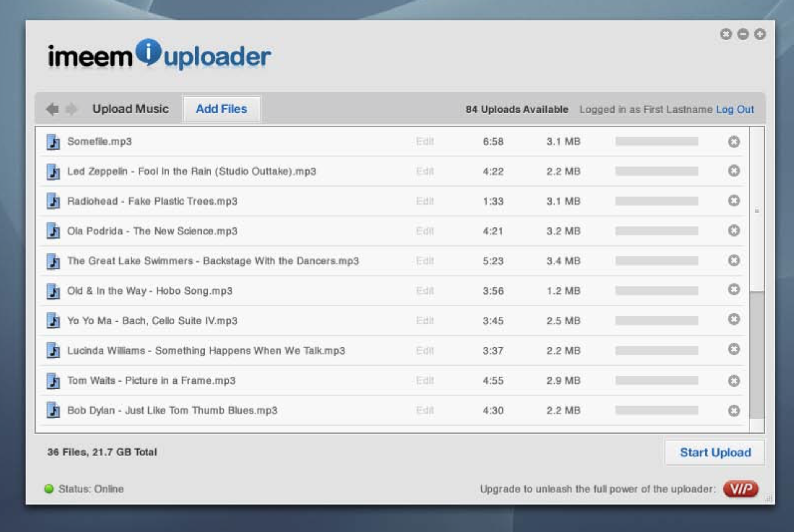Click the 84 Uploads Available text
This screenshot has height=532, width=794.
(517, 110)
